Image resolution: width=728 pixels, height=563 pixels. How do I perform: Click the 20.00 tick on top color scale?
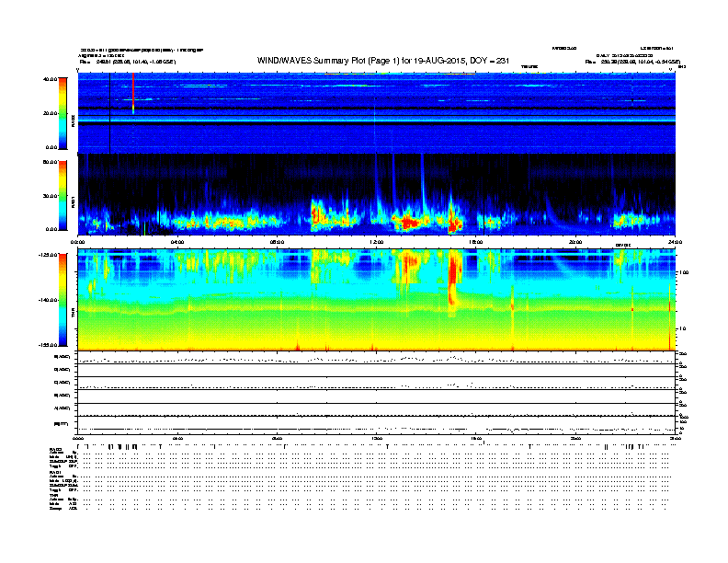pos(49,113)
